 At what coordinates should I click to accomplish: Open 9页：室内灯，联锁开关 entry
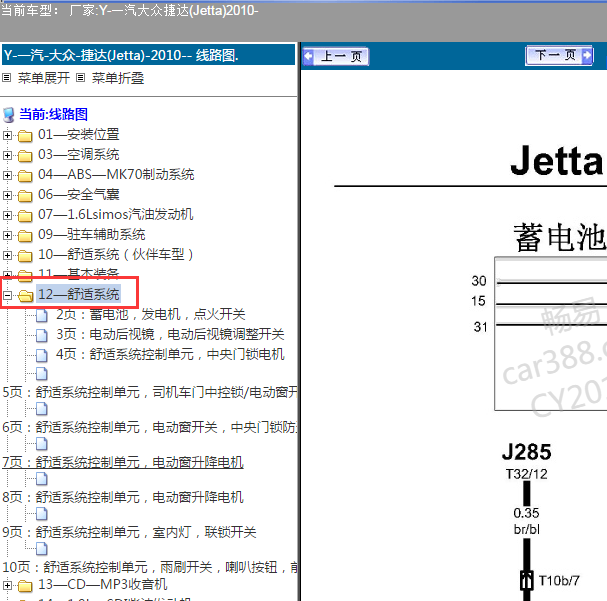[x=129, y=532]
